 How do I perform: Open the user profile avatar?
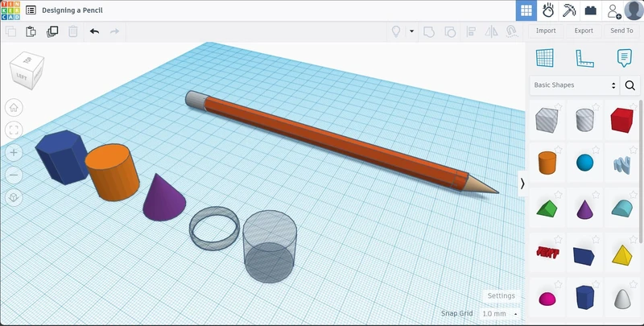(634, 10)
